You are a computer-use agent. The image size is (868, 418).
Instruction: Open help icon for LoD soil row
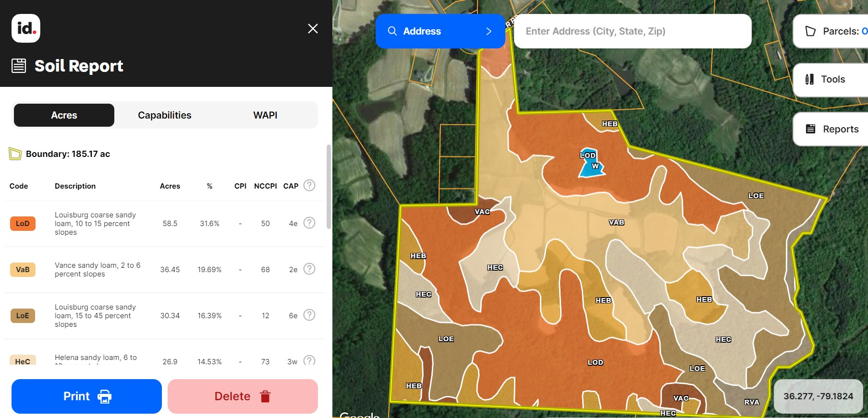pyautogui.click(x=309, y=223)
